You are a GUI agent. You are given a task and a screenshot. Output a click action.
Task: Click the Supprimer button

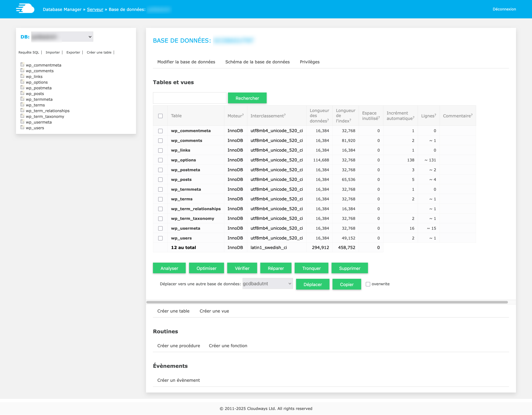point(350,268)
